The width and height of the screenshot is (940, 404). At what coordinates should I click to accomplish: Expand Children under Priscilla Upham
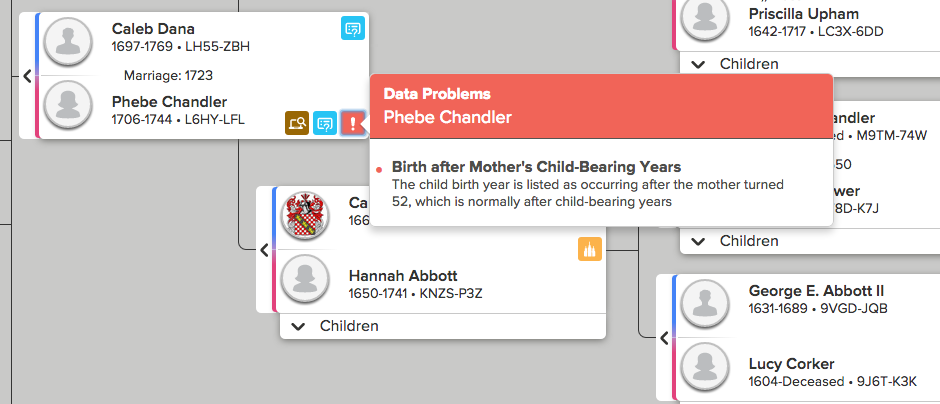810,64
